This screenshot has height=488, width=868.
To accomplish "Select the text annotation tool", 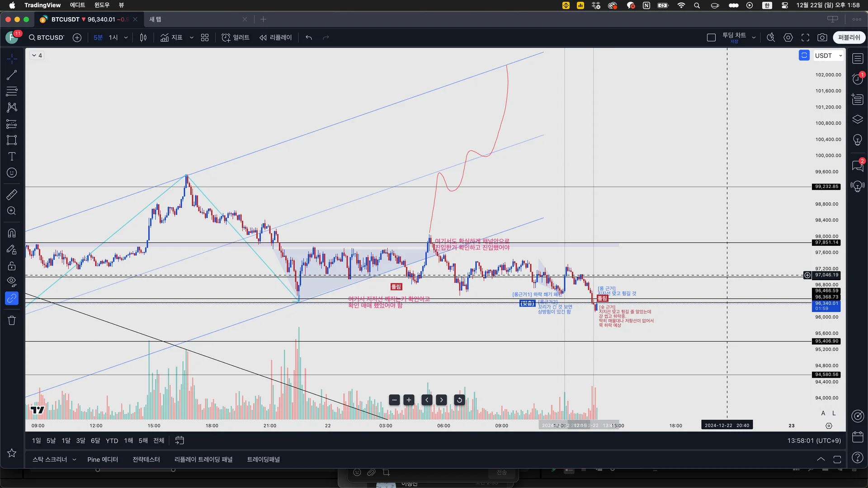I will (12, 156).
